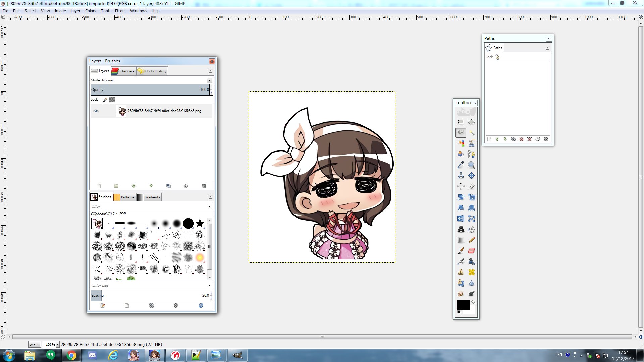Select the Alignment tool

pos(461,186)
